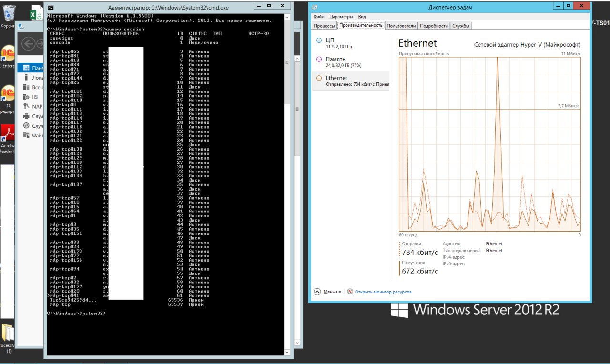The height and width of the screenshot is (364, 610).
Task: Select the Ethernet performance item in sidebar
Action: (x=350, y=81)
